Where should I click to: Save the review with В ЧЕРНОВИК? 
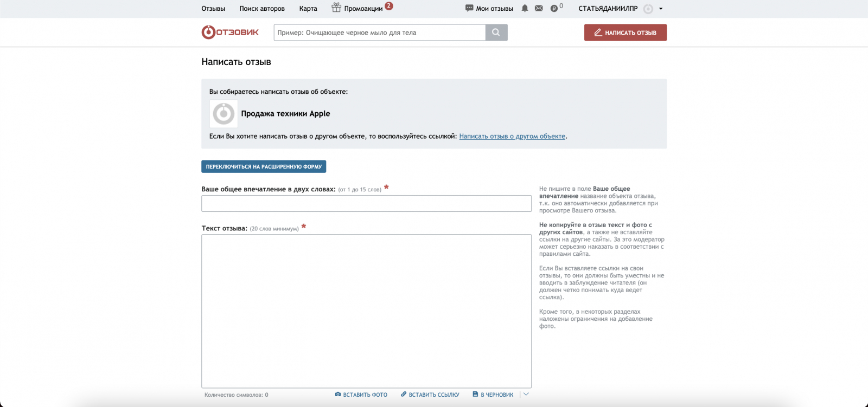(x=493, y=395)
